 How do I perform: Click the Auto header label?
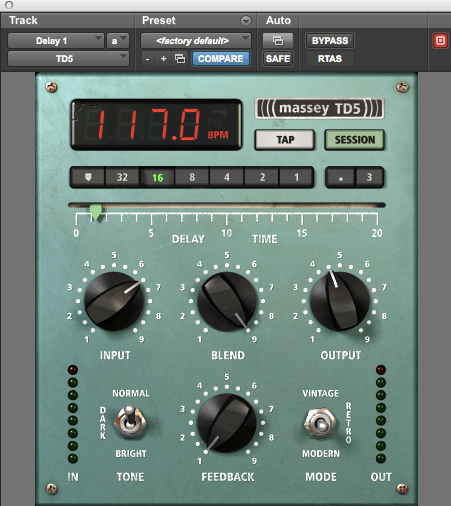278,20
